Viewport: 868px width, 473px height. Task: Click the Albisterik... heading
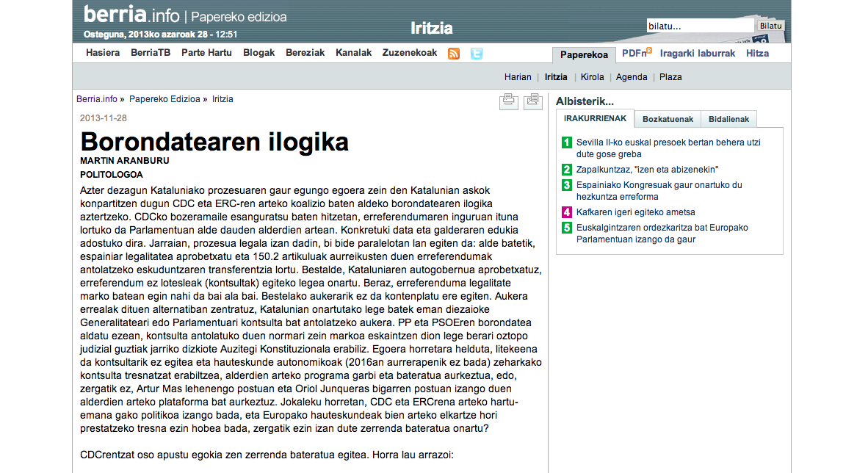pos(585,101)
